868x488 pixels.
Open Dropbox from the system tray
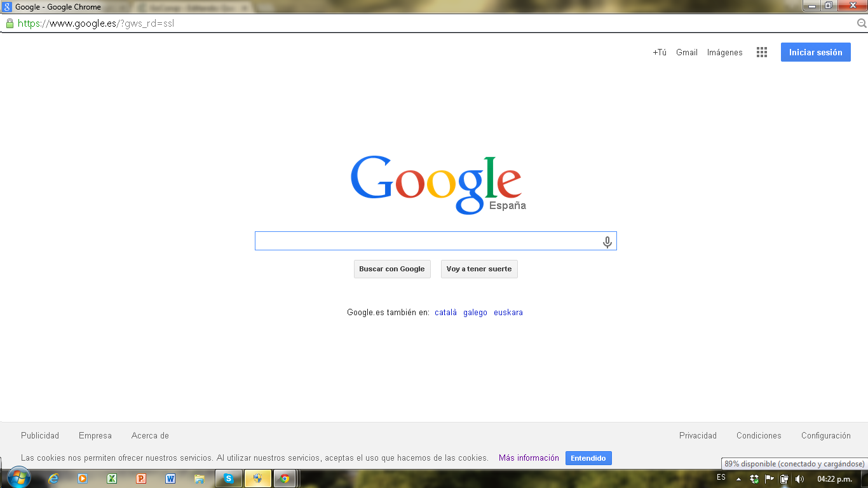(x=754, y=479)
